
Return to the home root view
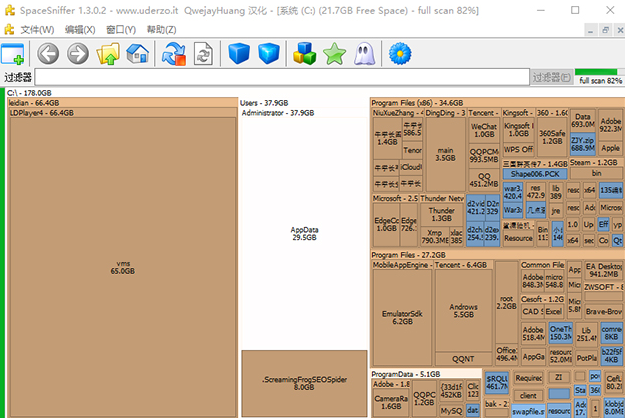[x=138, y=53]
